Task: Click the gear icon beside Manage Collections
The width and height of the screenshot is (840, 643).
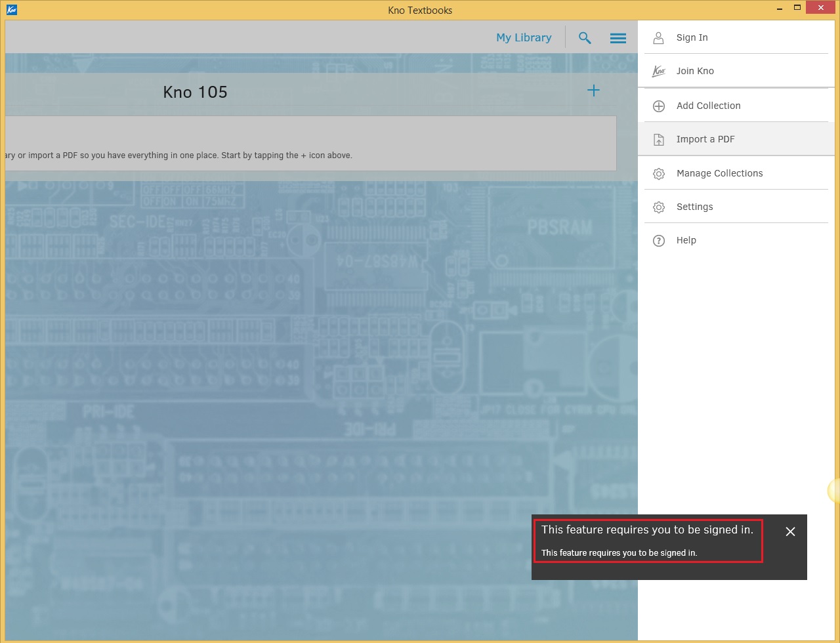Action: (x=659, y=174)
